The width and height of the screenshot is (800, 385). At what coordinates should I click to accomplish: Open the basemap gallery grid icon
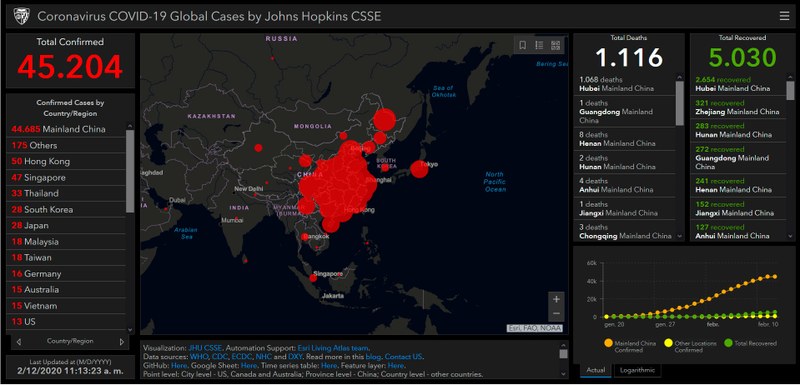coord(556,45)
